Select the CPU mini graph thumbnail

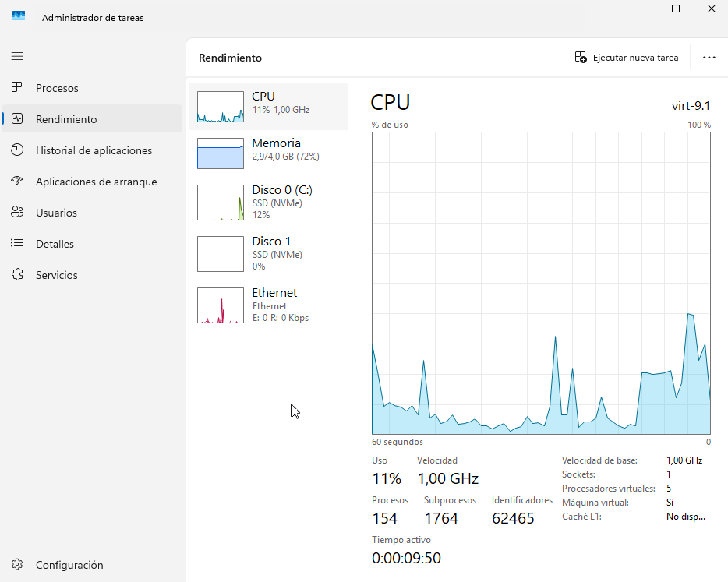[221, 107]
